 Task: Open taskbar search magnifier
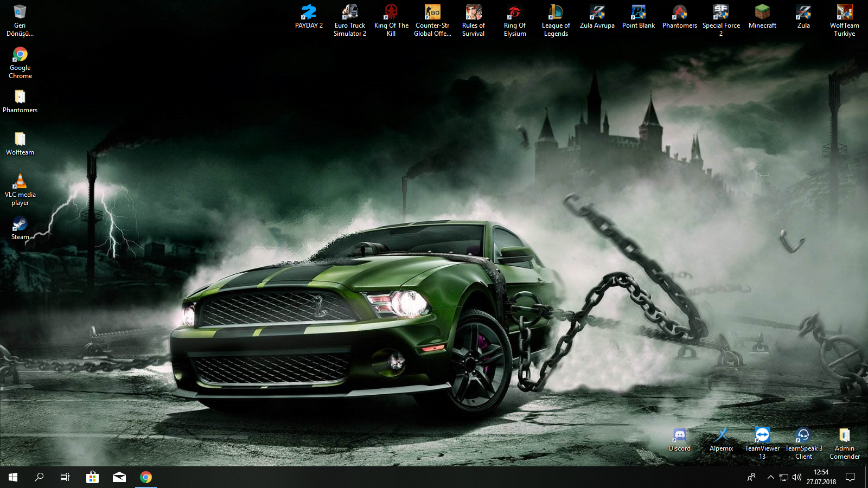point(39,477)
